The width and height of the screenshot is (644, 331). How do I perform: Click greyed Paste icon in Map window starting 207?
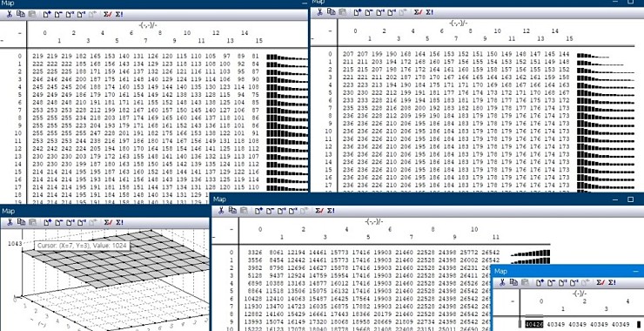[x=342, y=12]
